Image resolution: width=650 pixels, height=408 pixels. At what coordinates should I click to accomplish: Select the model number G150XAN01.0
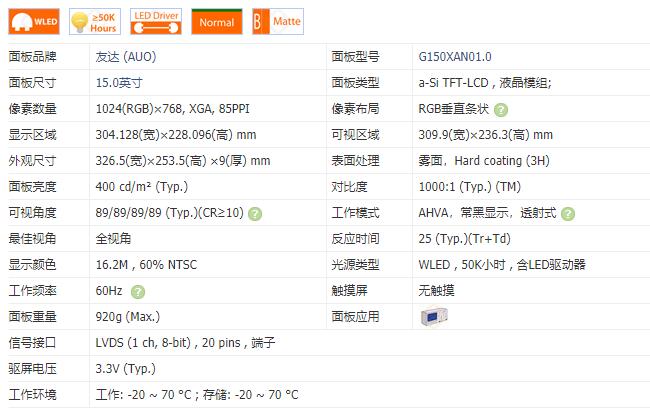point(455,57)
